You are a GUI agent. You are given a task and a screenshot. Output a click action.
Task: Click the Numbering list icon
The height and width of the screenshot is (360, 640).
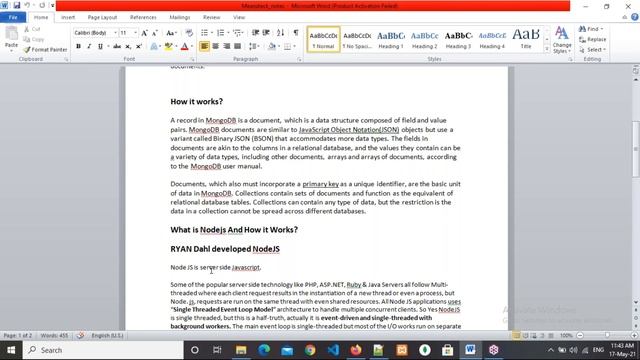[220, 33]
